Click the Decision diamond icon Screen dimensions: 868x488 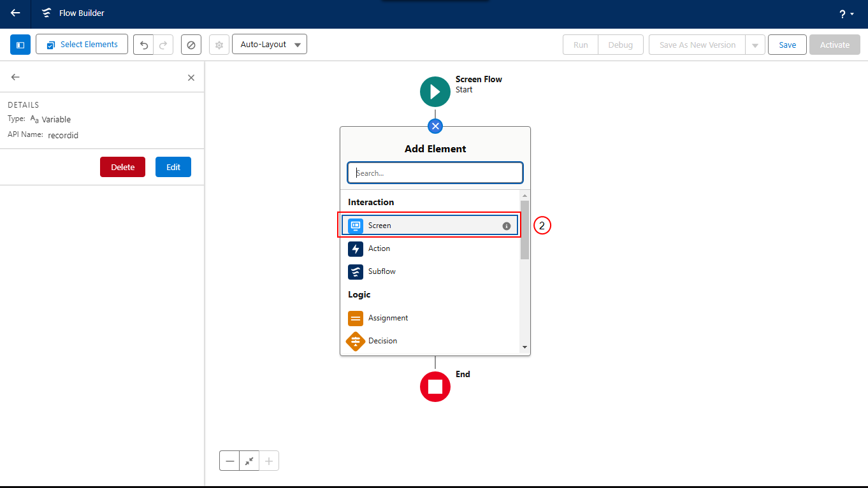pos(356,341)
